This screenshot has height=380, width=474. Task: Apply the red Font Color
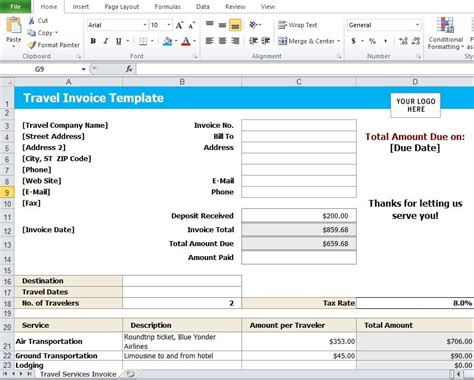[x=186, y=41]
